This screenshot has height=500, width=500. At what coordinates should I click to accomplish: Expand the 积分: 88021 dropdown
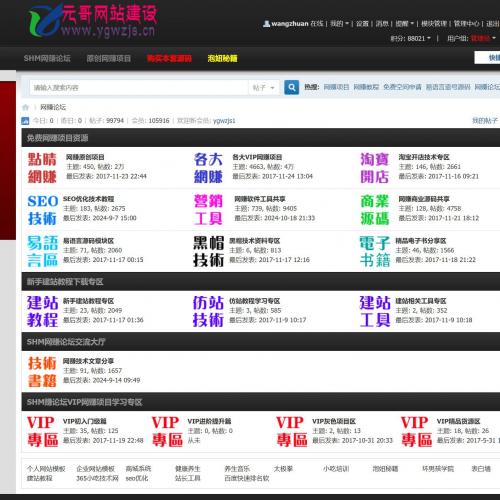click(410, 39)
